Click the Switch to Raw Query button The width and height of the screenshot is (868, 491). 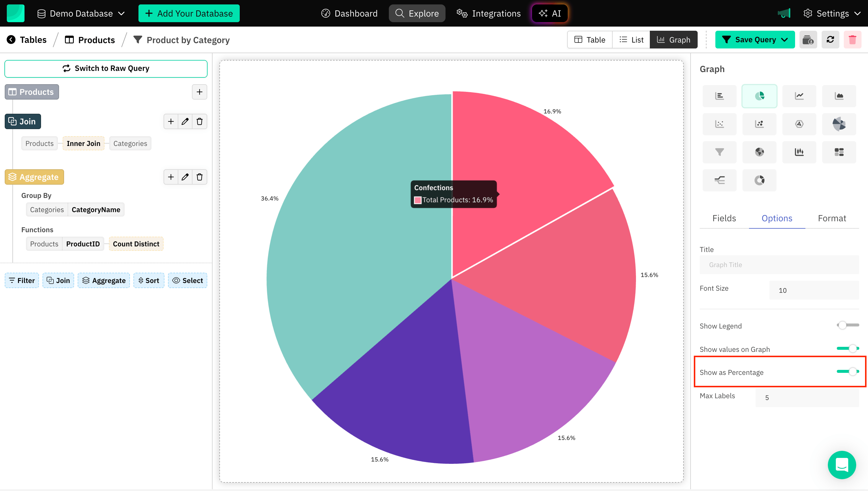(x=106, y=69)
